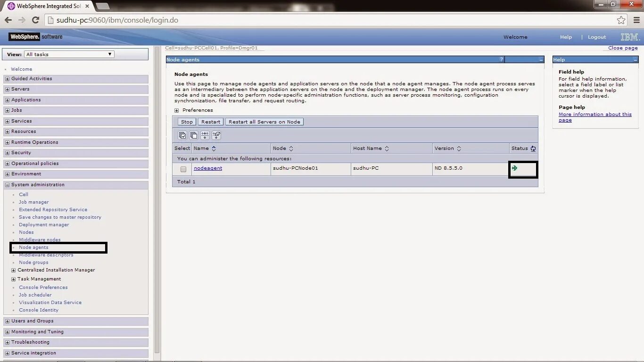Viewport: 644px width, 362px height.
Task: Sort by the Node column arrows
Action: click(291, 148)
